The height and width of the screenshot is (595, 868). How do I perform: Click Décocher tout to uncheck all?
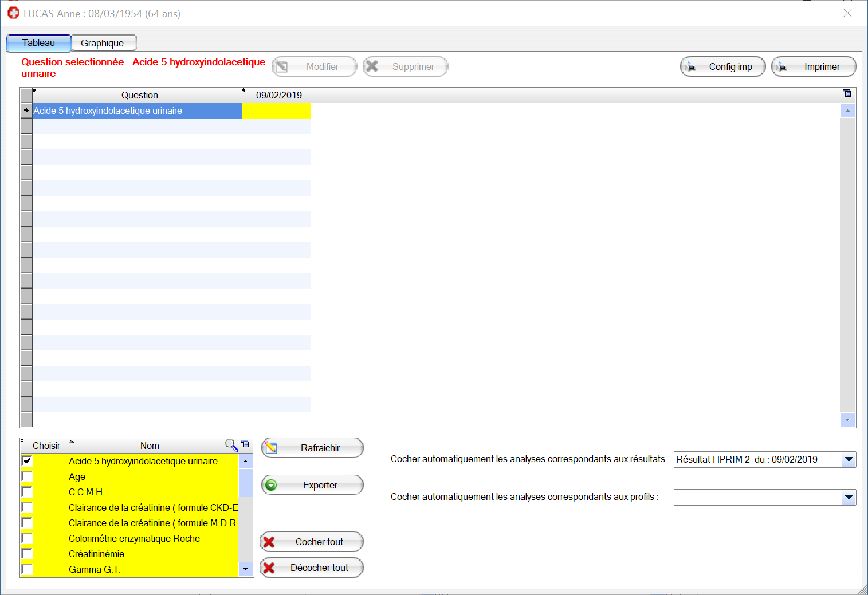[312, 568]
